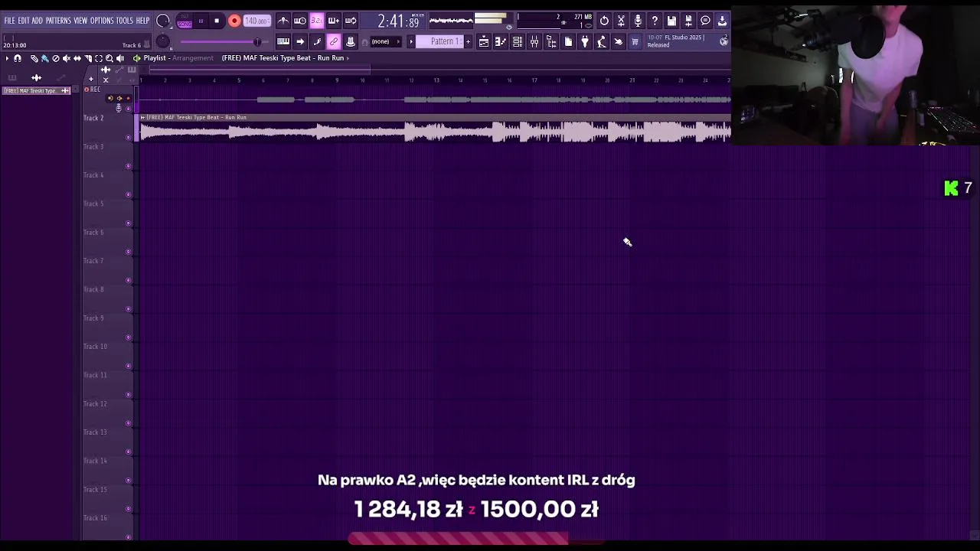Open the Playlist window via toolbar icon
Image resolution: width=980 pixels, height=551 pixels.
pyautogui.click(x=483, y=42)
